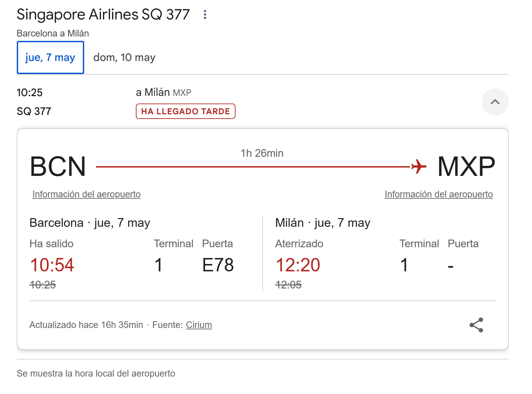Collapse flight details with the chevron button
Image resolution: width=532 pixels, height=394 pixels.
495,102
